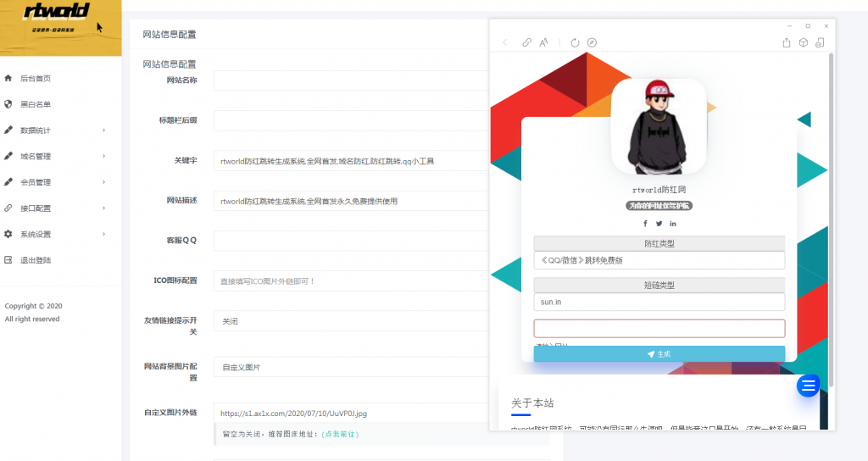Click the 3D cube icon in preview toolbar
Screen dimensions: 868x461
click(x=803, y=42)
